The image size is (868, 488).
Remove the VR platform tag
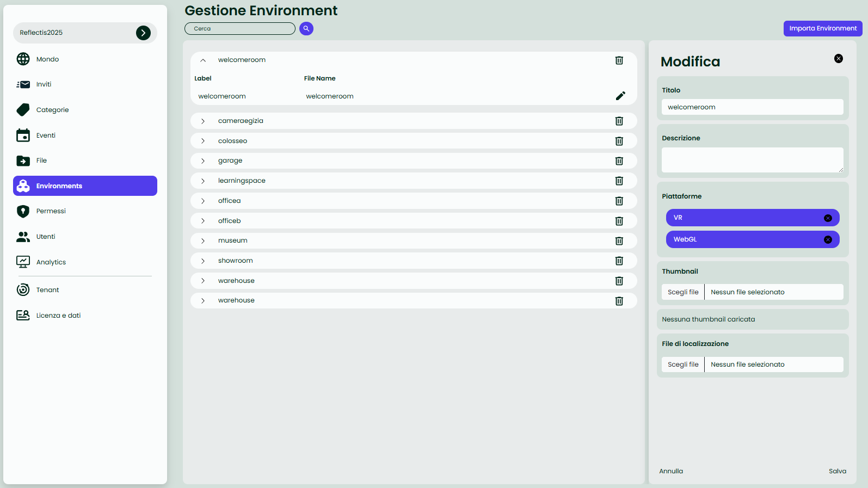827,218
